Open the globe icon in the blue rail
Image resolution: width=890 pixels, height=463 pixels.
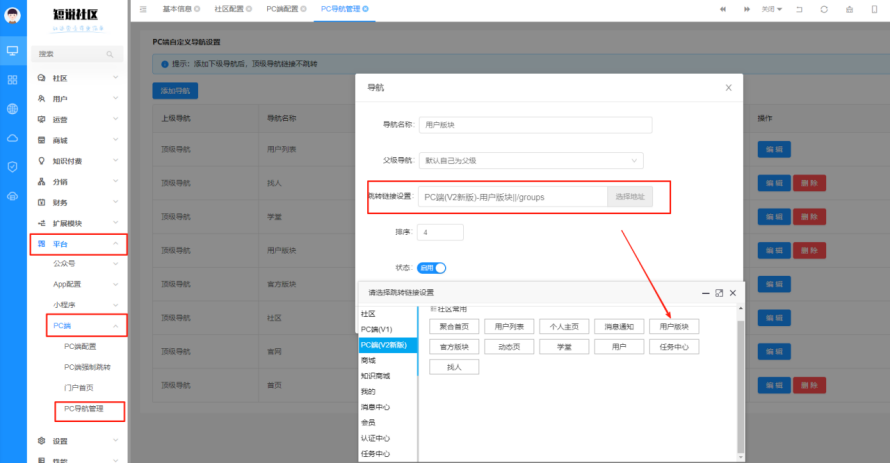click(x=12, y=109)
